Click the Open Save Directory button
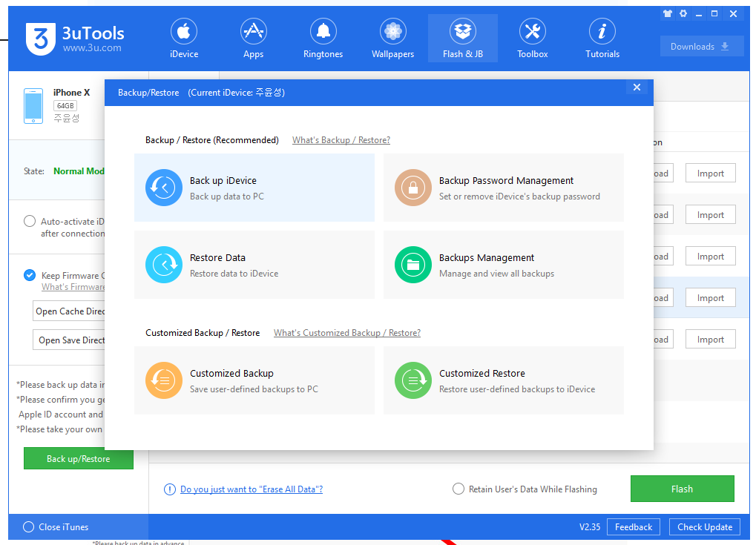 (x=69, y=340)
